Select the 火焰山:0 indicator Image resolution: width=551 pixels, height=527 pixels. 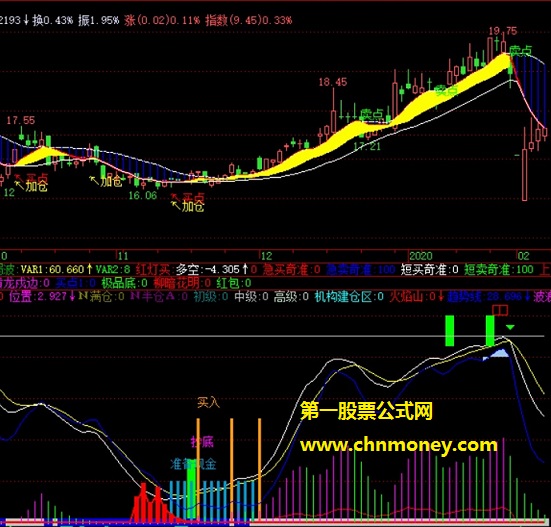pos(416,297)
